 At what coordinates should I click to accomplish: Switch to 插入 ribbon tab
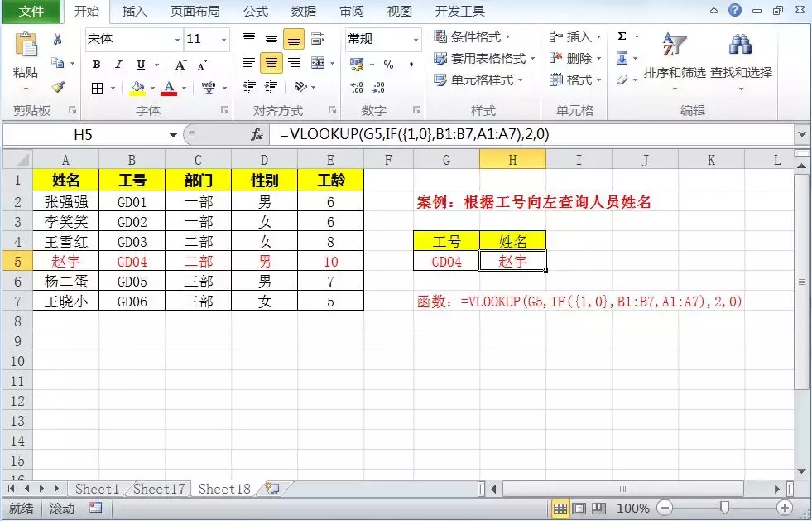point(135,11)
